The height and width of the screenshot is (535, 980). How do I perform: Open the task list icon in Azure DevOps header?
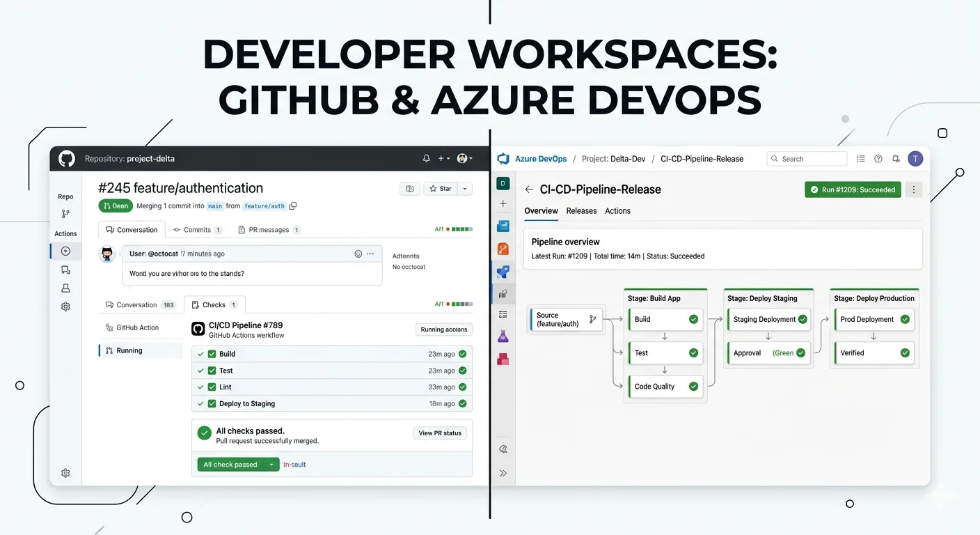pos(861,159)
